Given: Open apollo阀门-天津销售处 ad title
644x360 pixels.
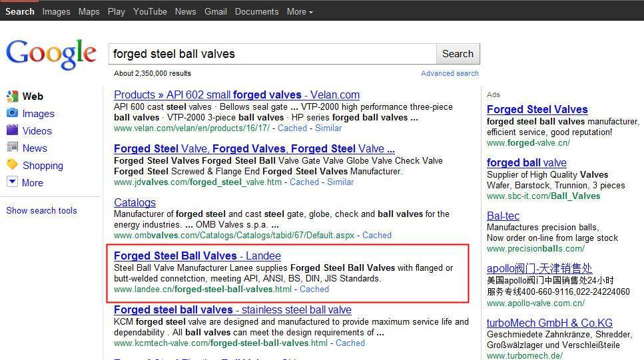Looking at the screenshot, I should coord(539,268).
